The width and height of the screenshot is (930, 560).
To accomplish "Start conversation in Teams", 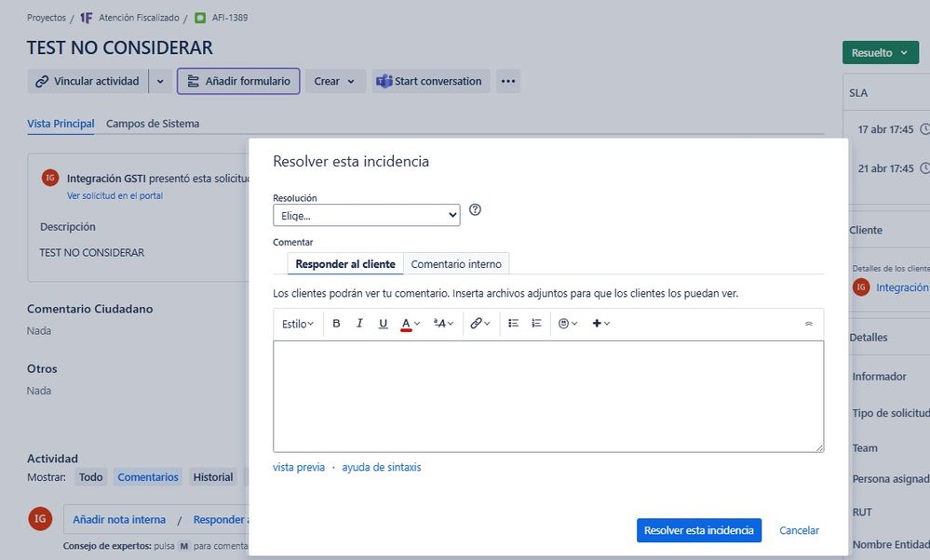I will (x=431, y=81).
